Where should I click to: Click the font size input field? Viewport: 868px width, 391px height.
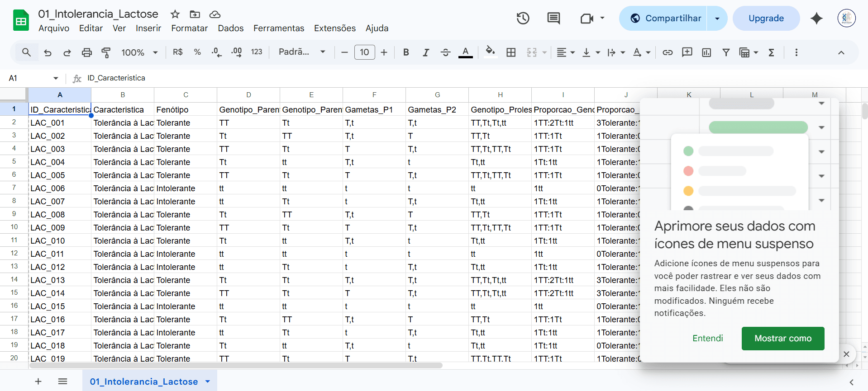pyautogui.click(x=364, y=52)
